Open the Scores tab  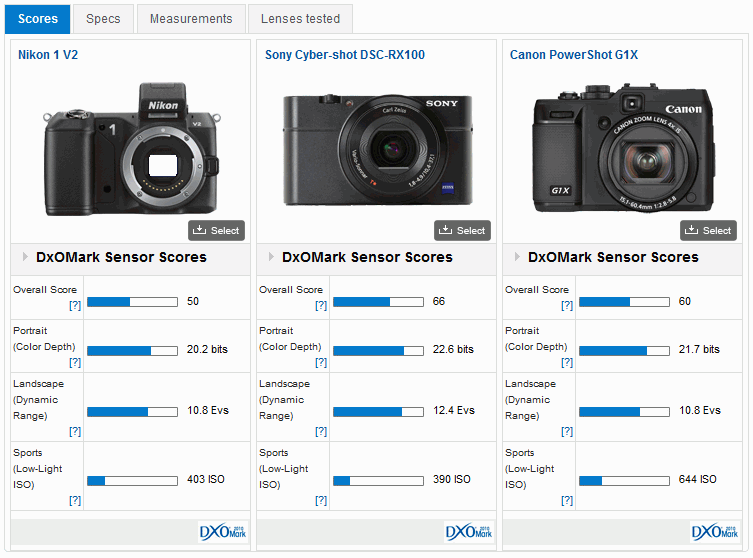37,19
